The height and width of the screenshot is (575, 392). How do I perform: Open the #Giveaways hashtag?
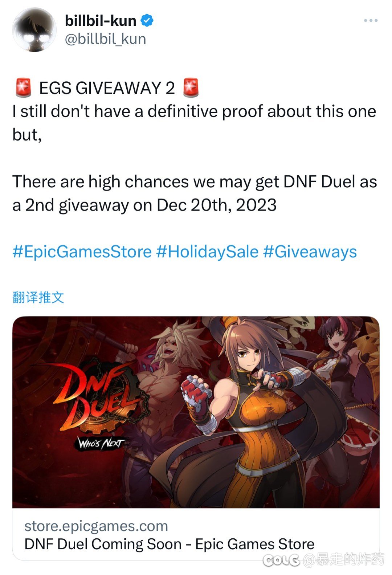[310, 252]
